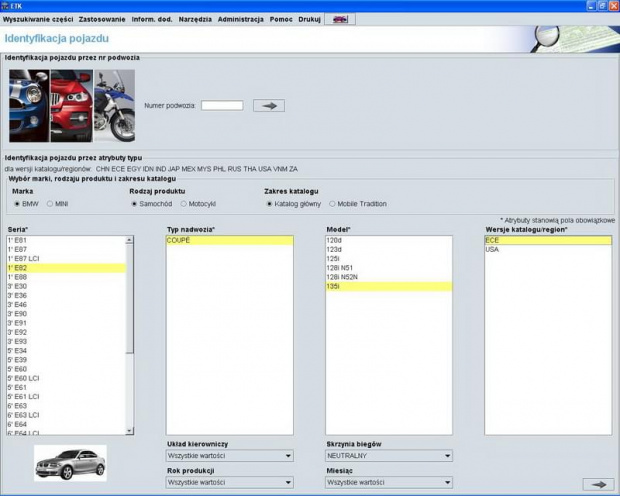Select series 6' E63 LCI
The height and width of the screenshot is (496, 620).
[x=66, y=415]
